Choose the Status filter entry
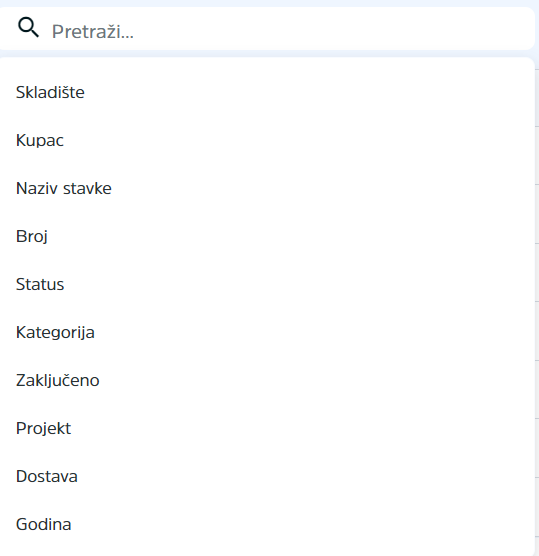This screenshot has height=556, width=539. pyautogui.click(x=267, y=284)
